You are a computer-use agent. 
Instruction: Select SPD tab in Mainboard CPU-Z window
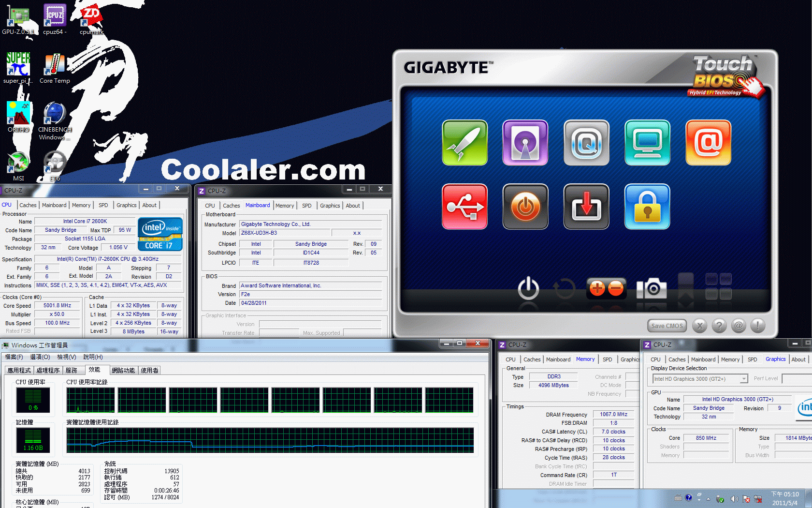307,206
